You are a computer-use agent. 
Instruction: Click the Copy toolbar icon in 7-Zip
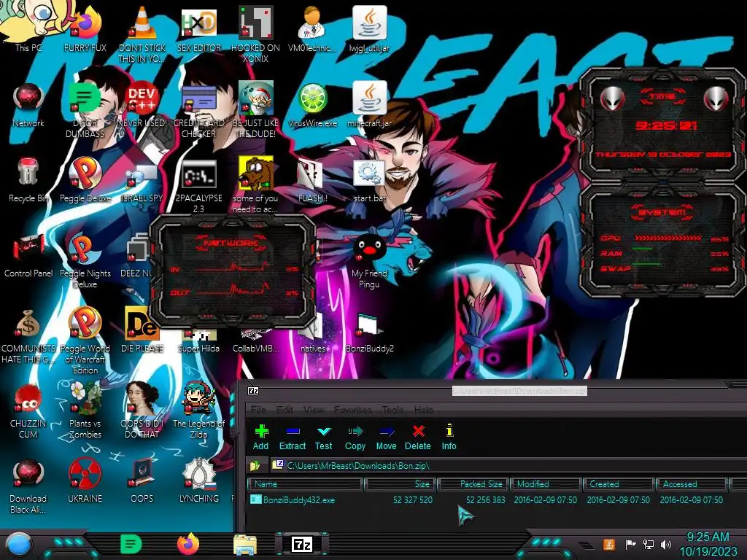click(x=355, y=437)
